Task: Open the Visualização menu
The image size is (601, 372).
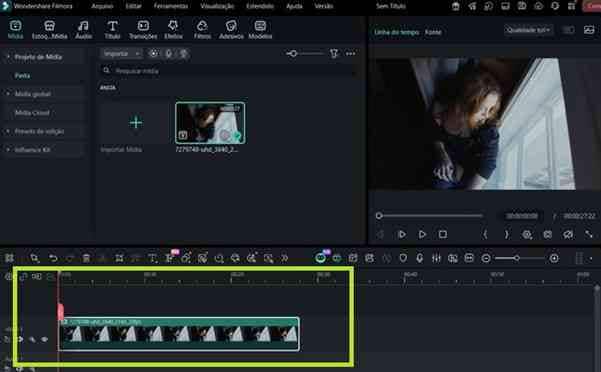Action: 217,6
